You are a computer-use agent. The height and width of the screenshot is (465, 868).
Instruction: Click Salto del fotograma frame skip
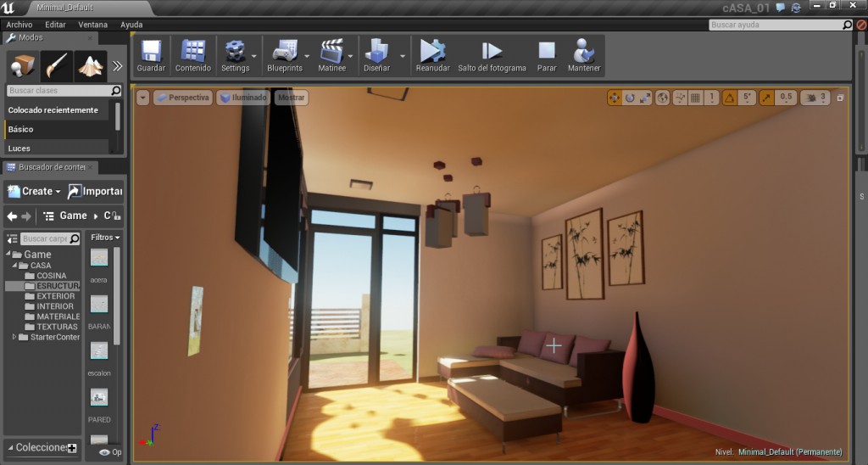(492, 55)
